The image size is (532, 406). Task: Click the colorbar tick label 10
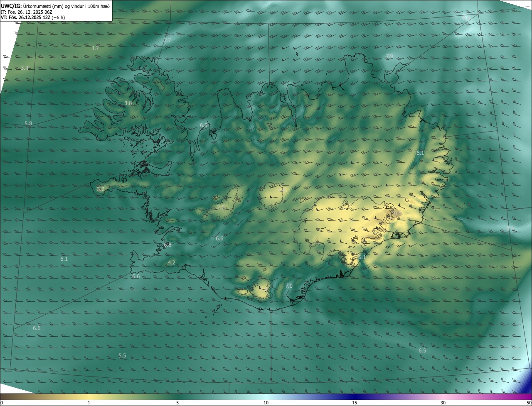click(266, 403)
